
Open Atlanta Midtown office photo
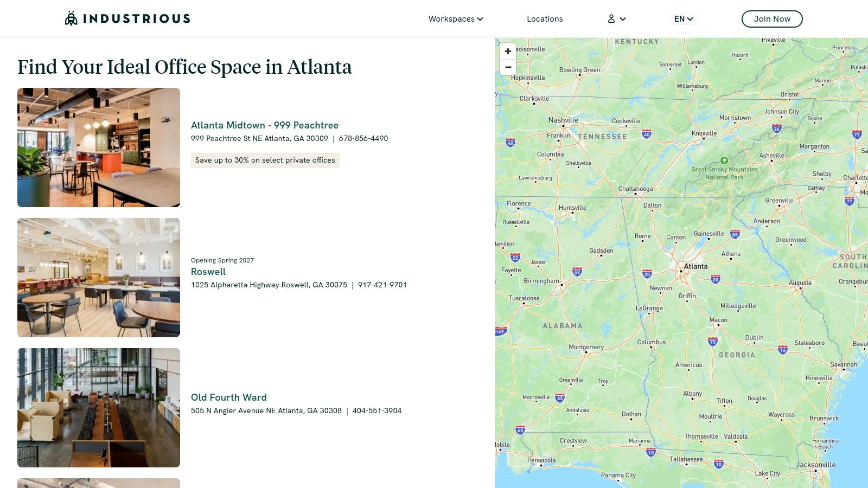(99, 147)
